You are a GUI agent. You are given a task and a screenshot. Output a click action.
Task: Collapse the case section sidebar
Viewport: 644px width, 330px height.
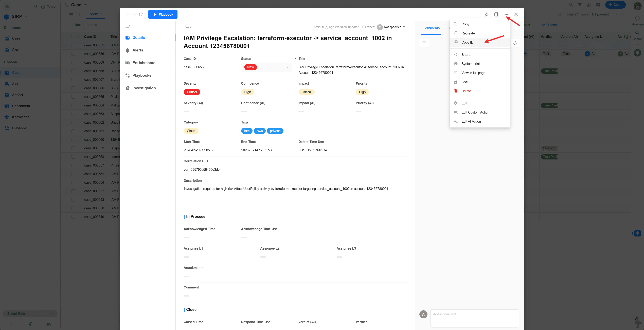(x=128, y=26)
